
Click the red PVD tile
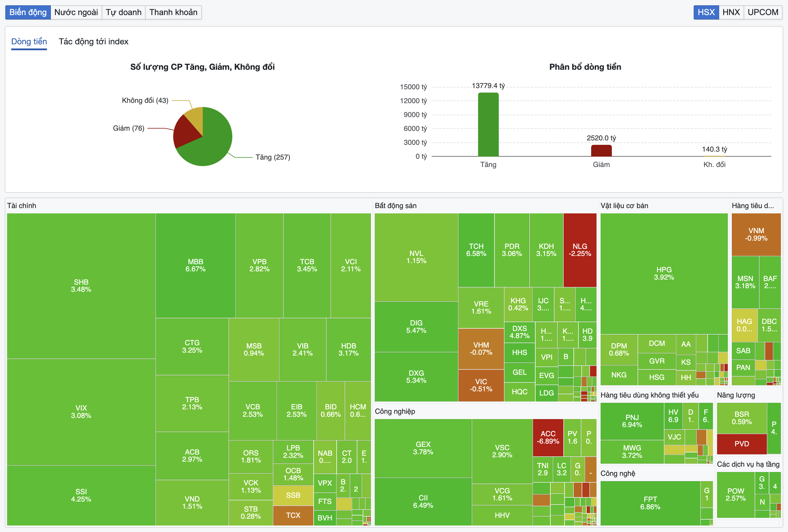pos(742,444)
